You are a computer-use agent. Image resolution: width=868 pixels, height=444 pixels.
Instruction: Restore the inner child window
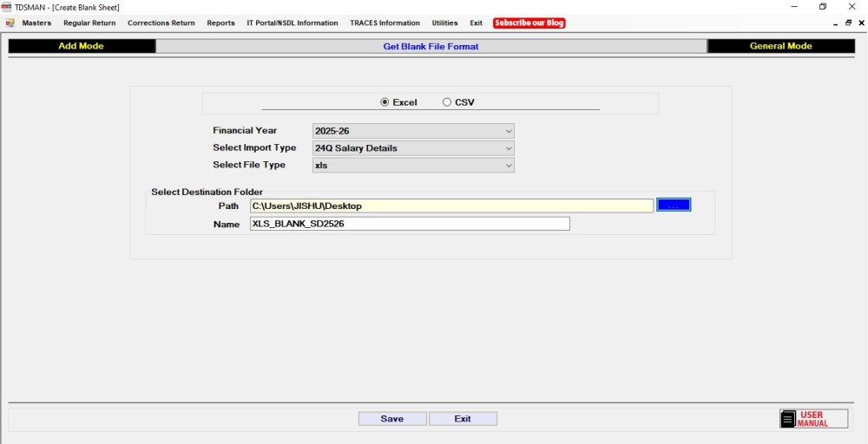click(x=848, y=23)
